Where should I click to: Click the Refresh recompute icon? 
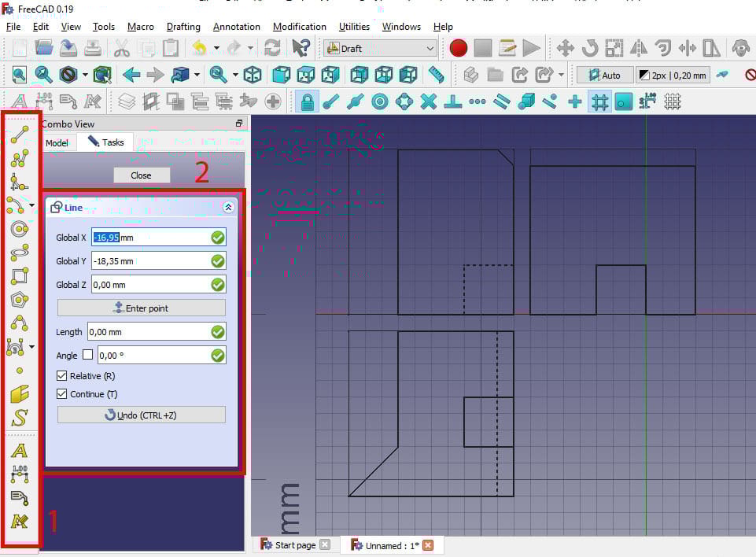click(272, 48)
